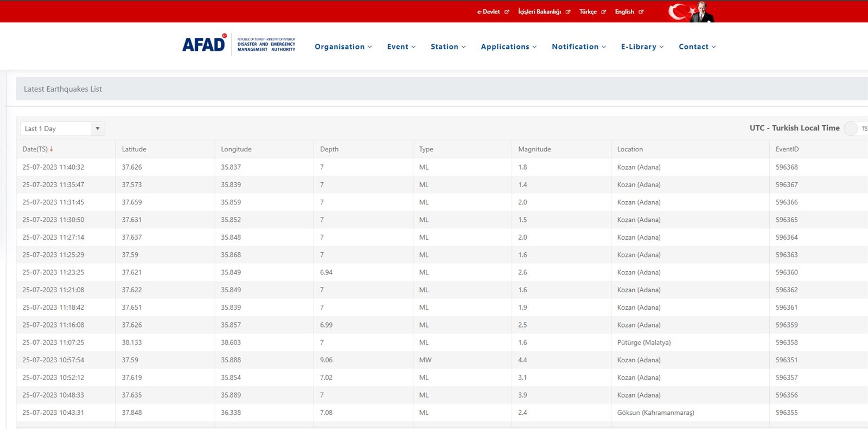The height and width of the screenshot is (429, 868).
Task: Click external link icon beside İçişleri Bakanlığı
Action: 568,12
